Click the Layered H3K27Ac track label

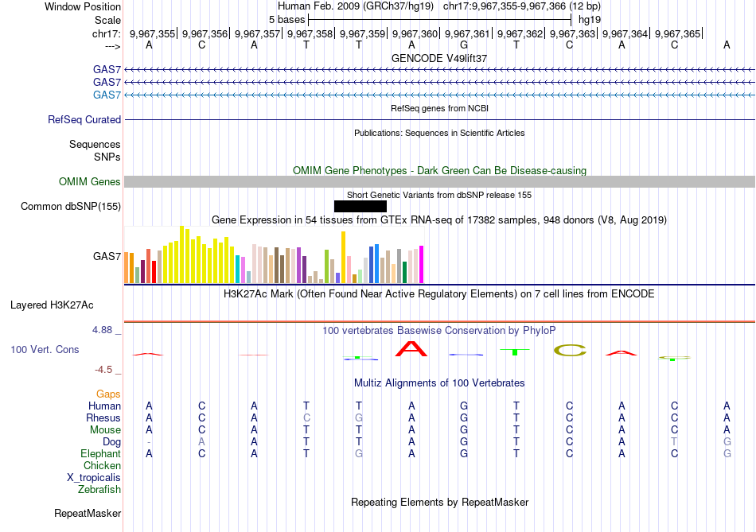[52, 305]
